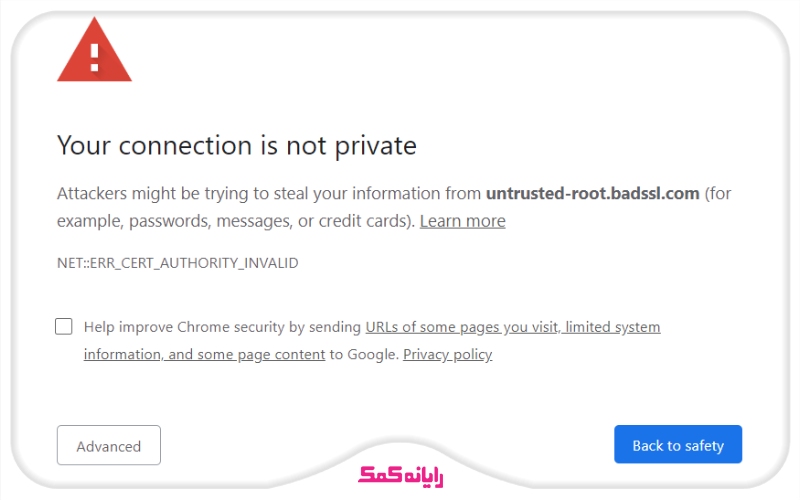
Task: Click the bold untrusted-root.badssl.com domain
Action: tap(592, 193)
